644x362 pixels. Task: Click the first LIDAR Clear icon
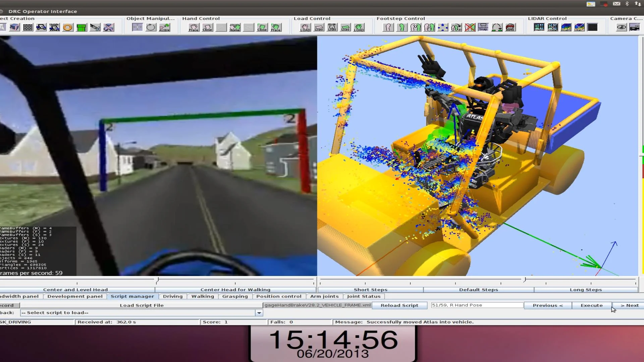coord(552,27)
